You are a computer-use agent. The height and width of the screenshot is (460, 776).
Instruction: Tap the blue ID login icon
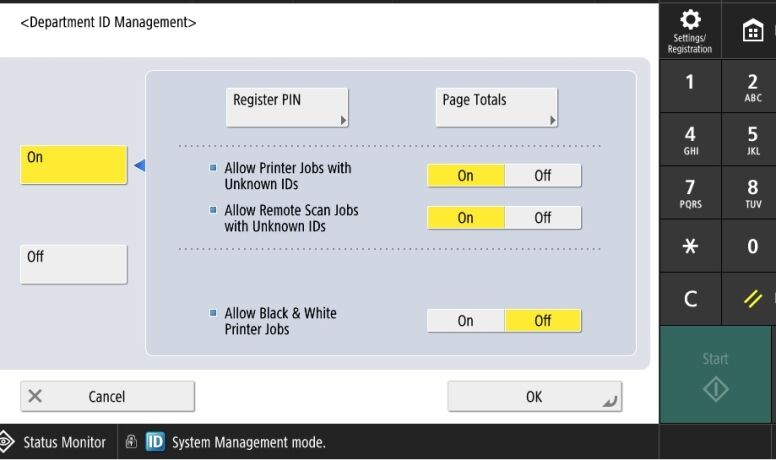click(x=156, y=442)
